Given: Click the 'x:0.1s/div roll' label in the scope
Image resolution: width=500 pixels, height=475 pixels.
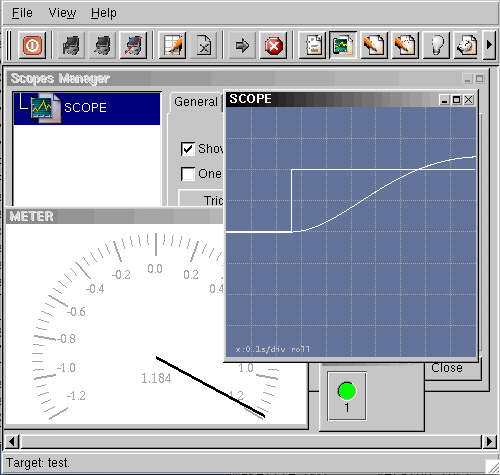Looking at the screenshot, I should tap(272, 349).
